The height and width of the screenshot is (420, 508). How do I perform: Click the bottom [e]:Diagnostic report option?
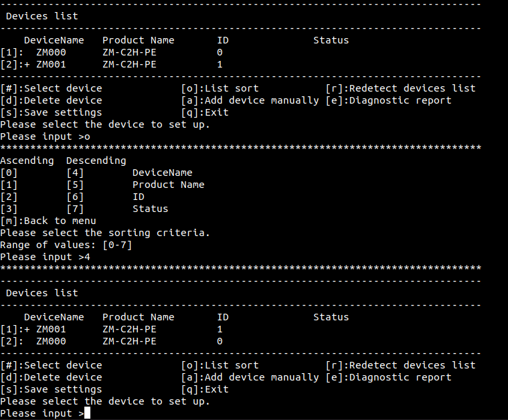tap(388, 378)
